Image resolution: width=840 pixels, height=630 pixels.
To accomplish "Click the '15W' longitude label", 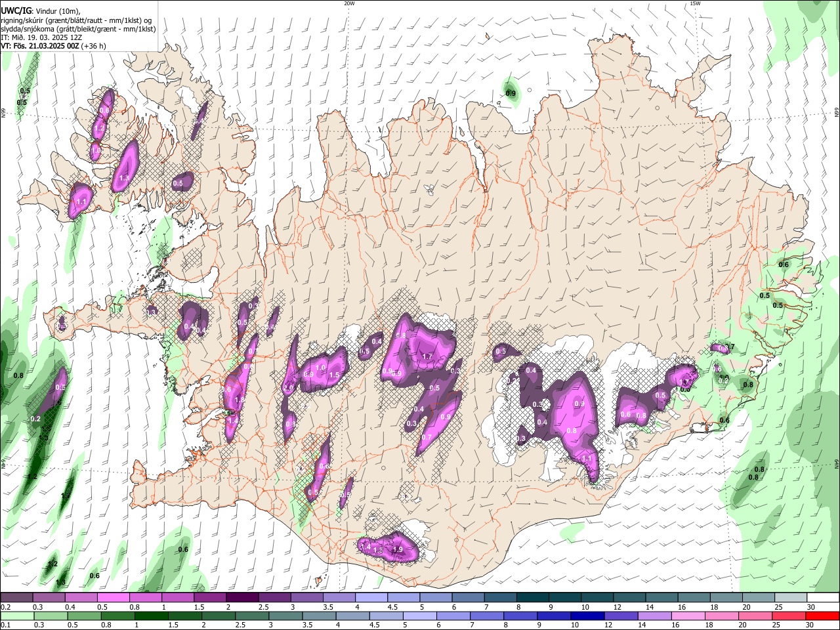I will pos(695,3).
